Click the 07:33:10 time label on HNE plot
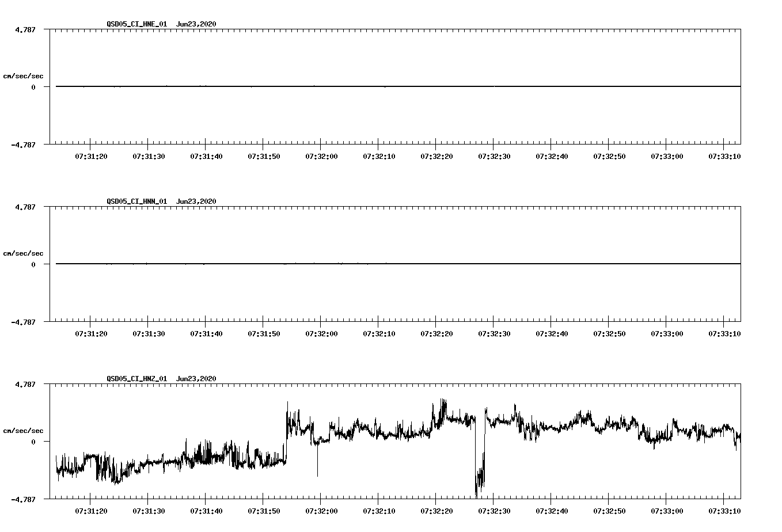This screenshot has height=532, width=782. click(724, 156)
